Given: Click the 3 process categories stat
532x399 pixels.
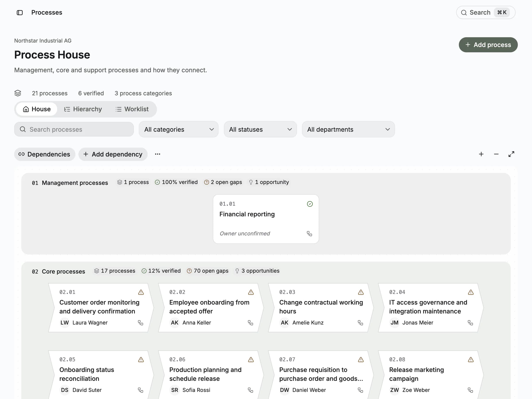Looking at the screenshot, I should click(x=143, y=93).
